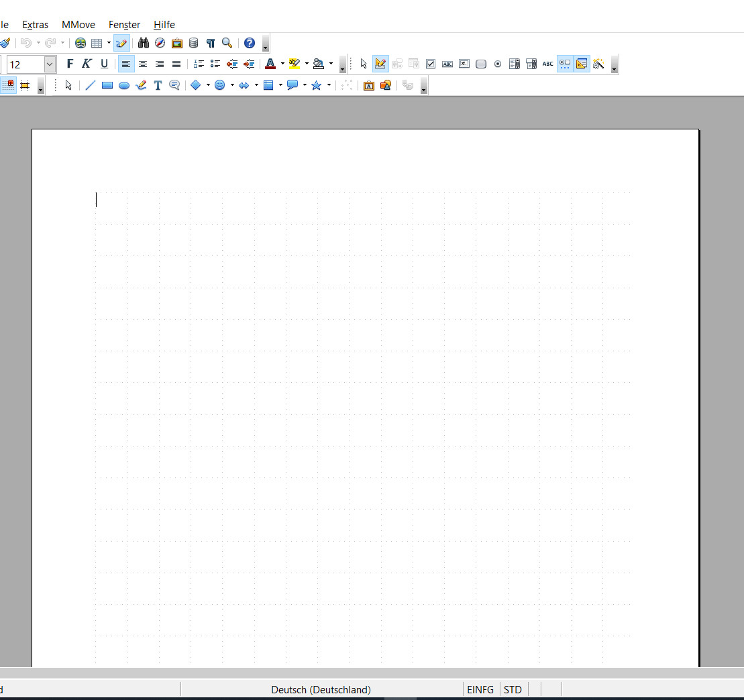Viewport: 744px width, 700px height.
Task: Click the EINFG insert mode status field
Action: (x=480, y=689)
